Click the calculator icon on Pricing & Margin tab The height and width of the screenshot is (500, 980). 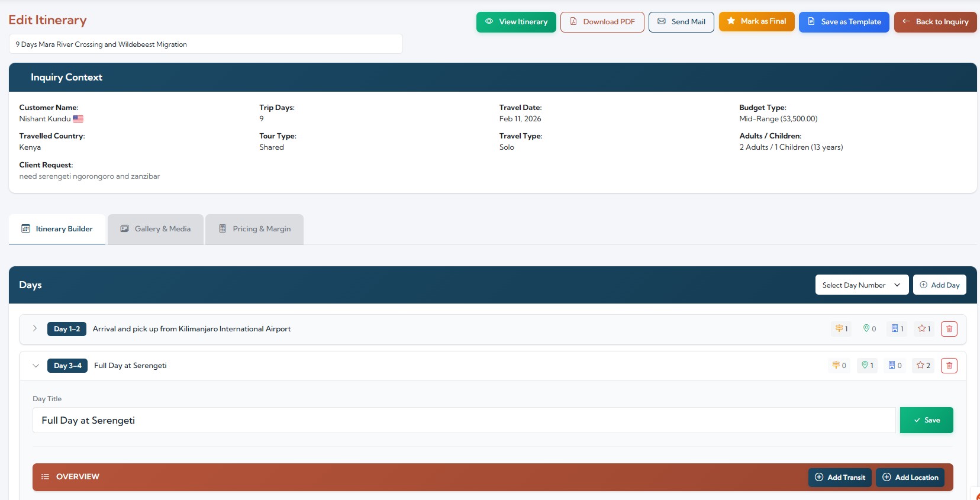(223, 228)
